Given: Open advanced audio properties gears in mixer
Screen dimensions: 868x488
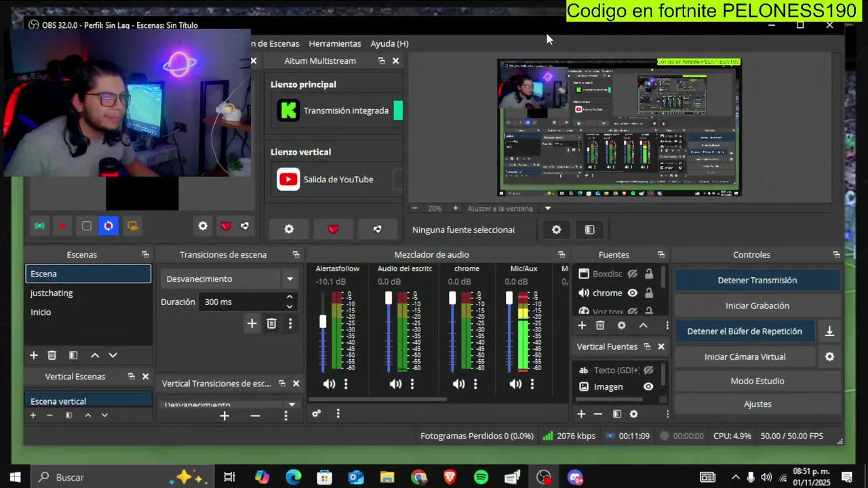Looking at the screenshot, I should pyautogui.click(x=316, y=413).
